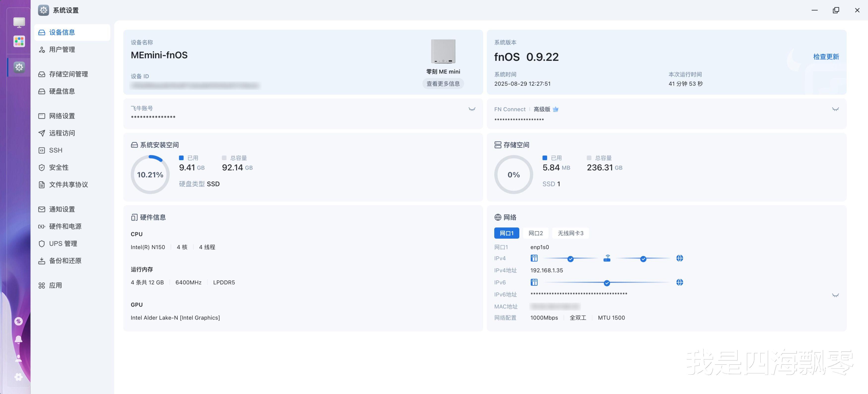Reveal the hidden 飞牛账号 with the eye icon
The image size is (868, 394).
(x=472, y=109)
